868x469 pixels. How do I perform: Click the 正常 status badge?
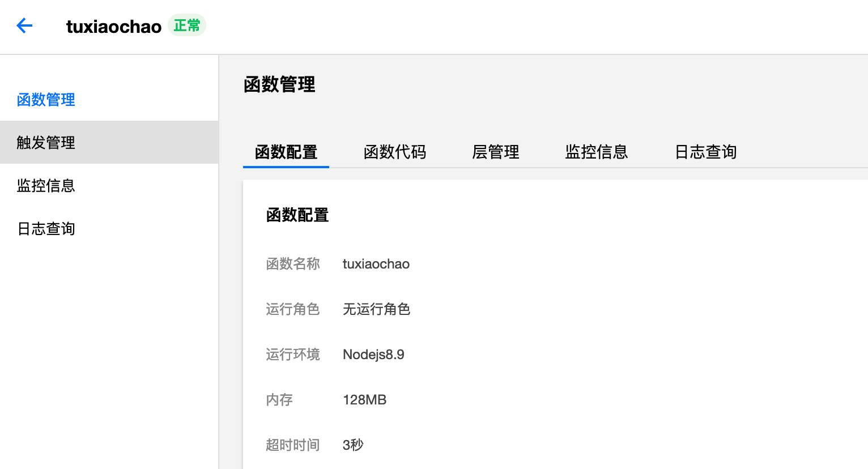(x=187, y=26)
